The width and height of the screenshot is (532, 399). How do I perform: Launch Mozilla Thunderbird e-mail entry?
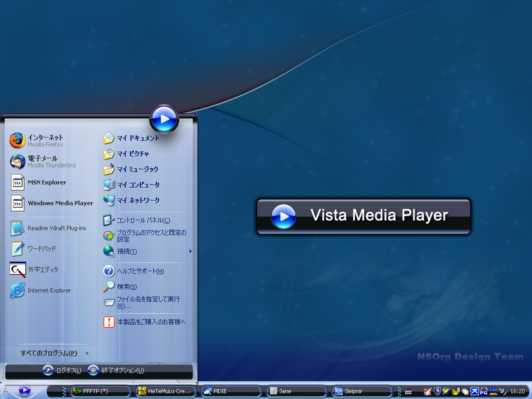[x=43, y=162]
